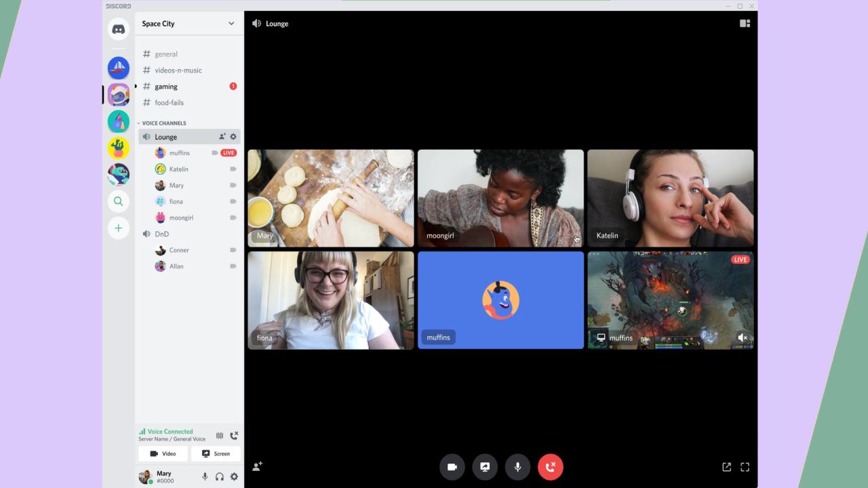Screen dimensions: 868x488
Task: Unmute muffins live stream audio
Action: (x=743, y=338)
